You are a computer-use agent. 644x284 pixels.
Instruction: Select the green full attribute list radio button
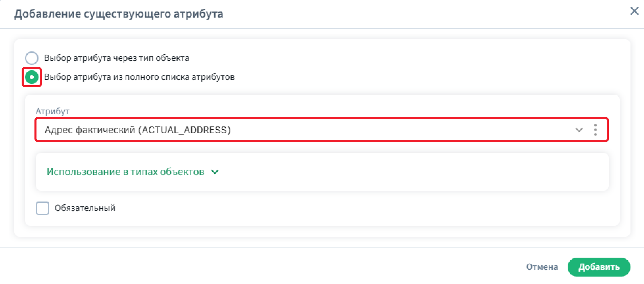coord(32,77)
